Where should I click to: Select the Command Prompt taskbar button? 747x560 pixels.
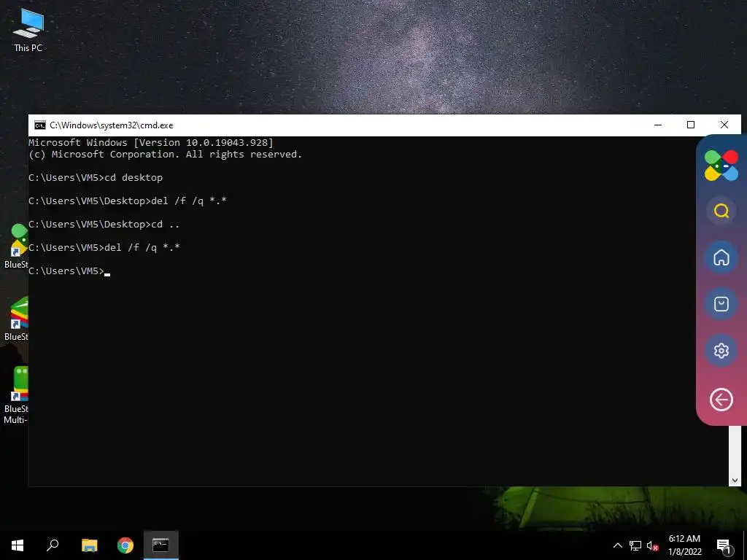(x=161, y=545)
